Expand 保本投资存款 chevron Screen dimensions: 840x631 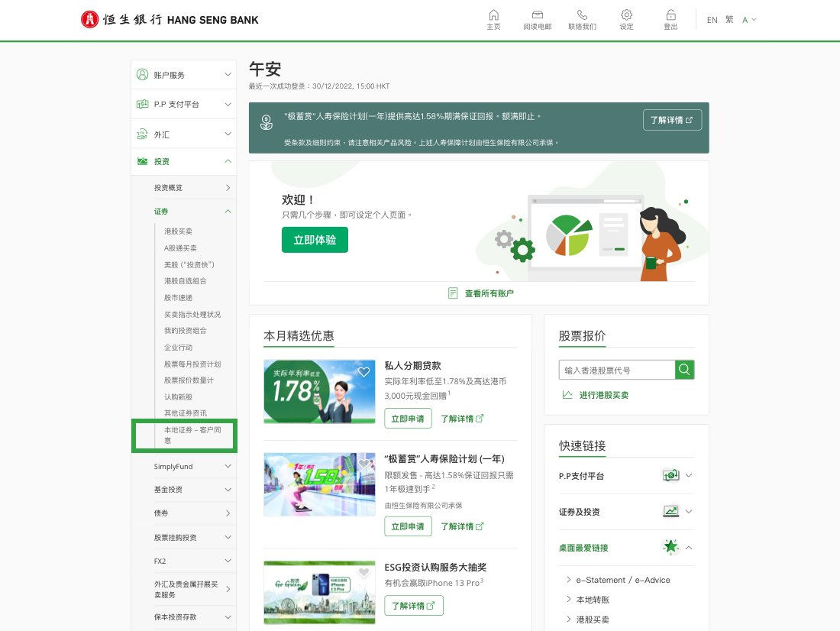click(x=228, y=617)
